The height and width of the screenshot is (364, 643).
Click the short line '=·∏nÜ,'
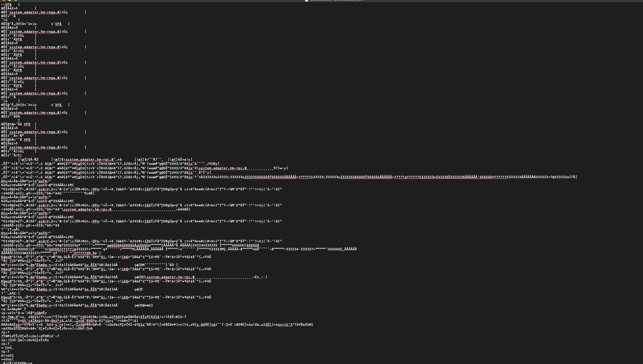7,348
